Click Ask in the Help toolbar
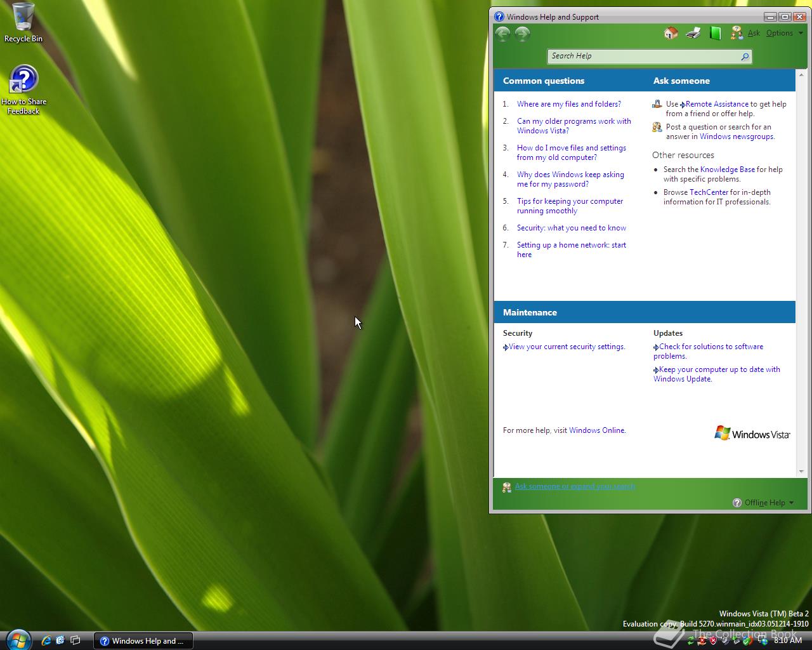This screenshot has height=650, width=812. tap(754, 33)
